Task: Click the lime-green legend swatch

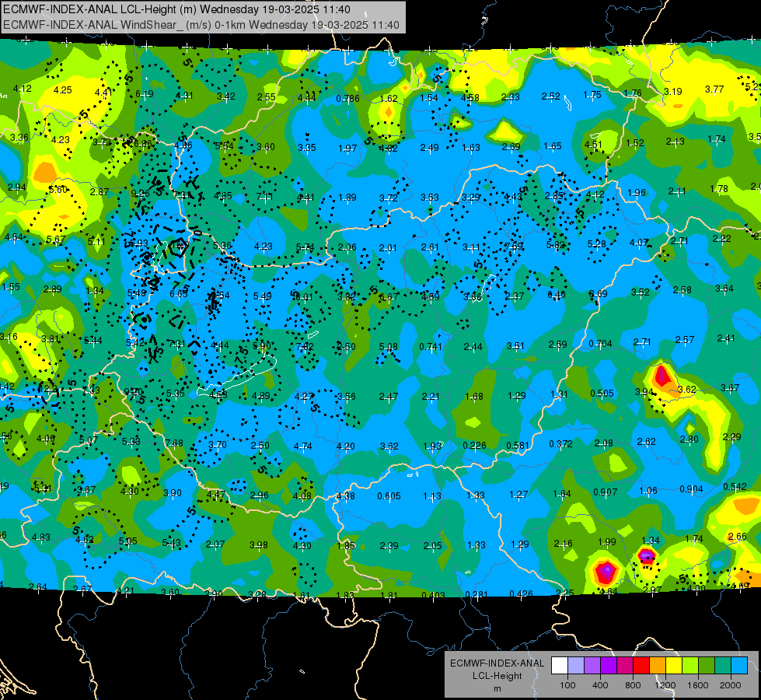Action: pos(690,666)
